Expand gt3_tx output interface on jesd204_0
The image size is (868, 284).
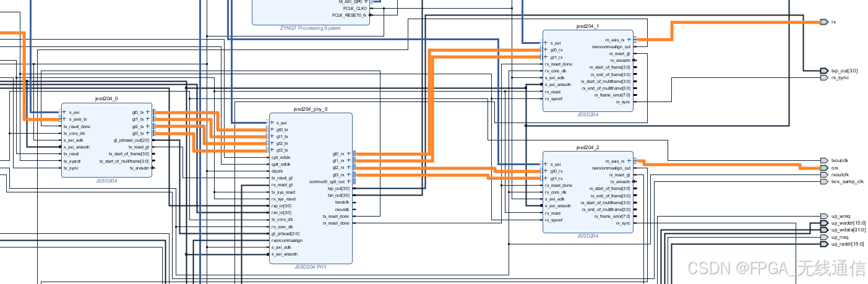[148, 133]
